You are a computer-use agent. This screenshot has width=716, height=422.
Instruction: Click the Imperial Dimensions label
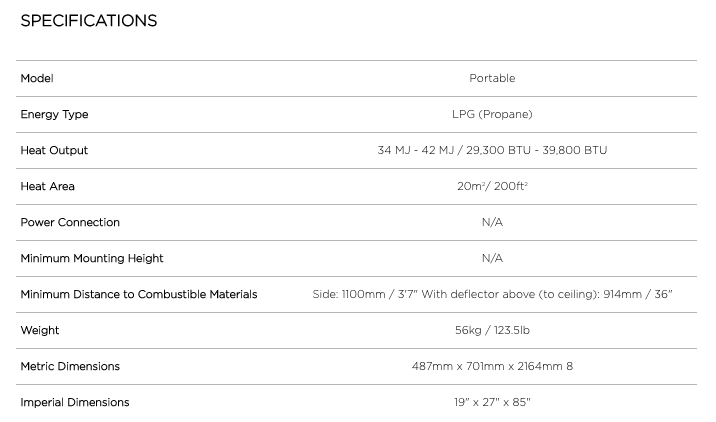coord(75,402)
